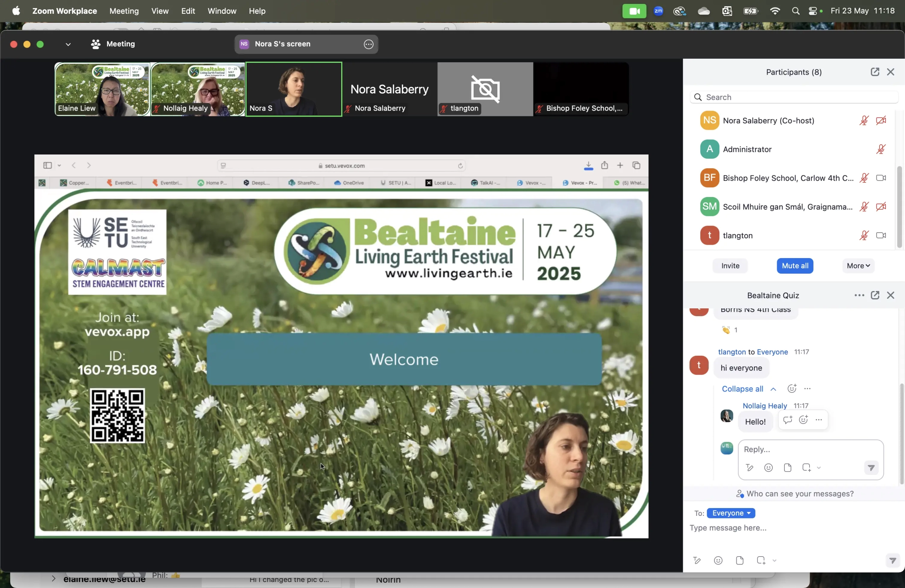The height and width of the screenshot is (588, 905).
Task: Open the More dropdown in Participants
Action: (858, 266)
